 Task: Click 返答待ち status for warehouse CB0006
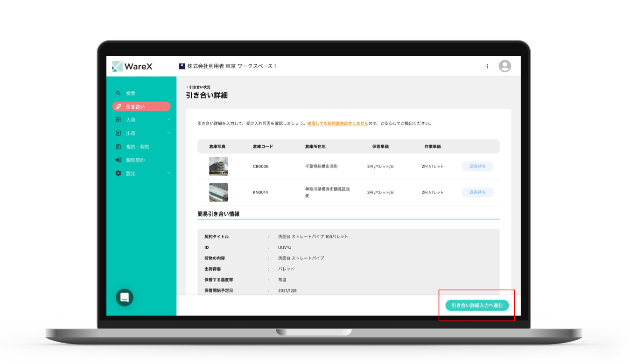pos(477,166)
